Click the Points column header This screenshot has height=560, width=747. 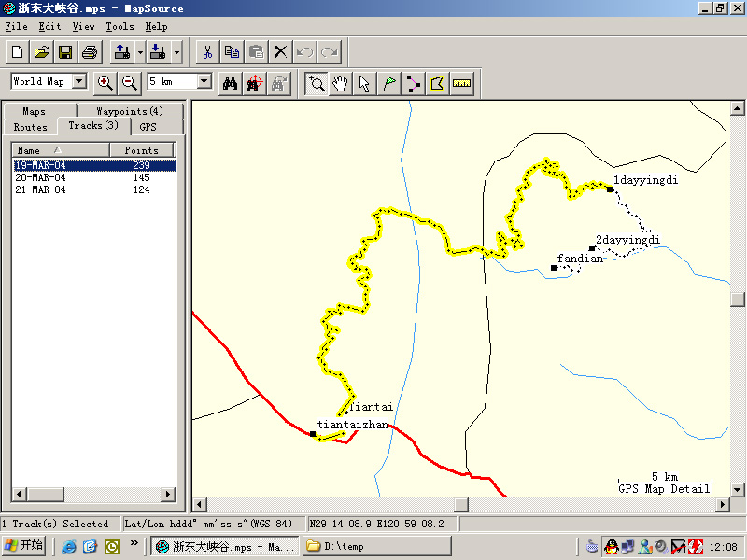tap(141, 150)
